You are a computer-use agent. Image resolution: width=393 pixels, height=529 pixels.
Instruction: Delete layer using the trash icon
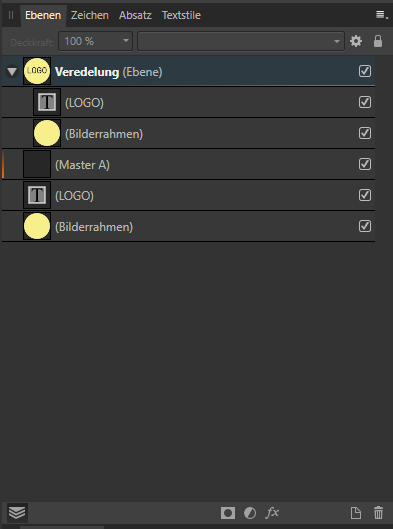pyautogui.click(x=378, y=513)
